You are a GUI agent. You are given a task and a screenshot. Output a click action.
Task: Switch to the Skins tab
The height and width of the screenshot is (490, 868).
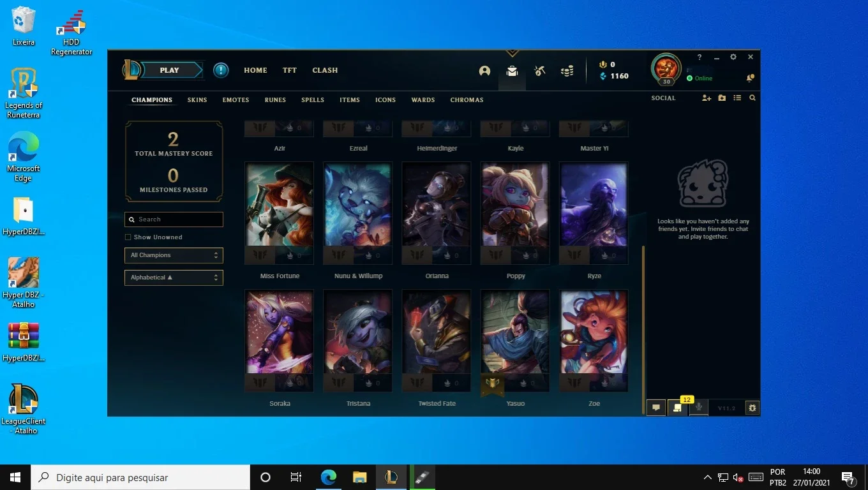click(x=197, y=100)
